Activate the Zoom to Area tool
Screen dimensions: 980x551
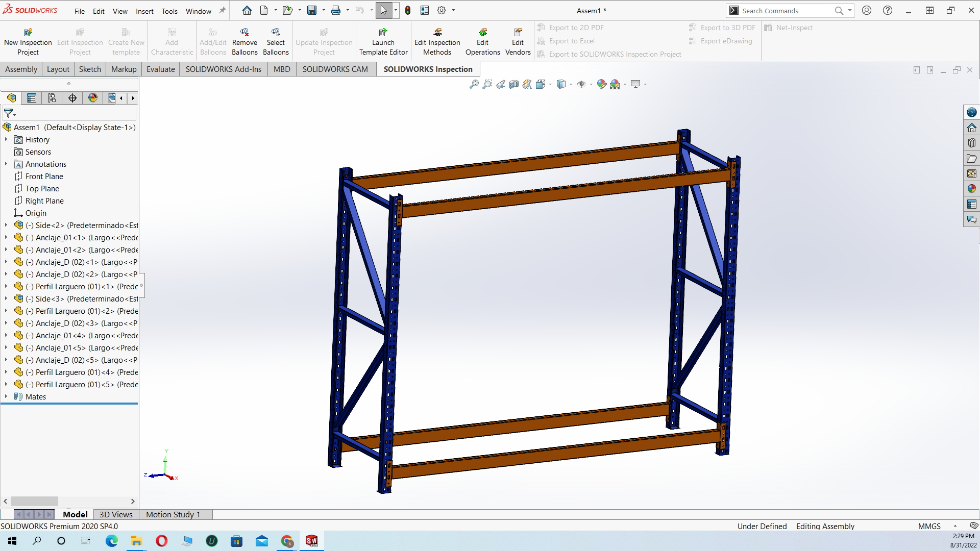[487, 84]
